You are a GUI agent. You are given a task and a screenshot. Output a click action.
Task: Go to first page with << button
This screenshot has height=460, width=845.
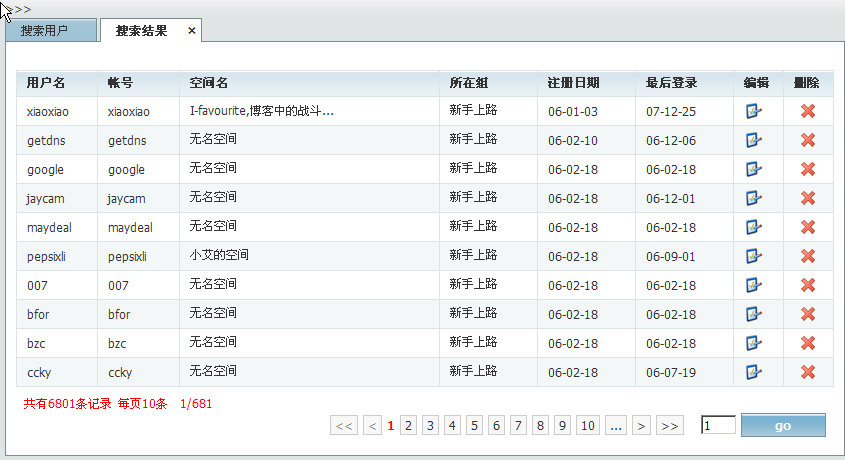click(344, 426)
